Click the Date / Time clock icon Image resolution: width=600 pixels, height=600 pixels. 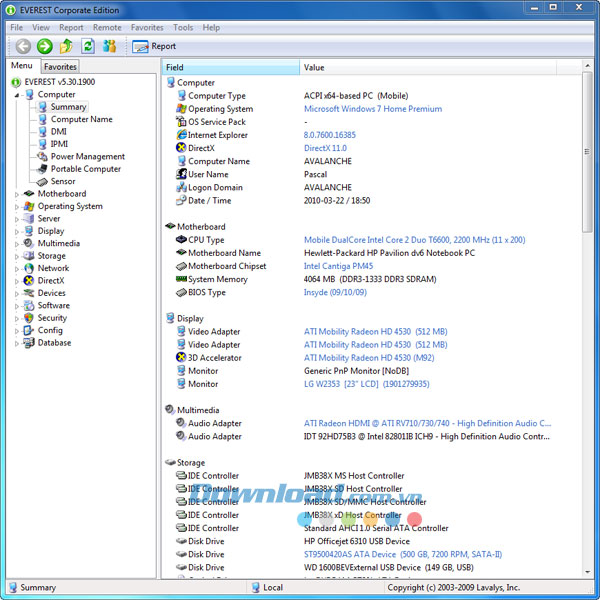(181, 200)
